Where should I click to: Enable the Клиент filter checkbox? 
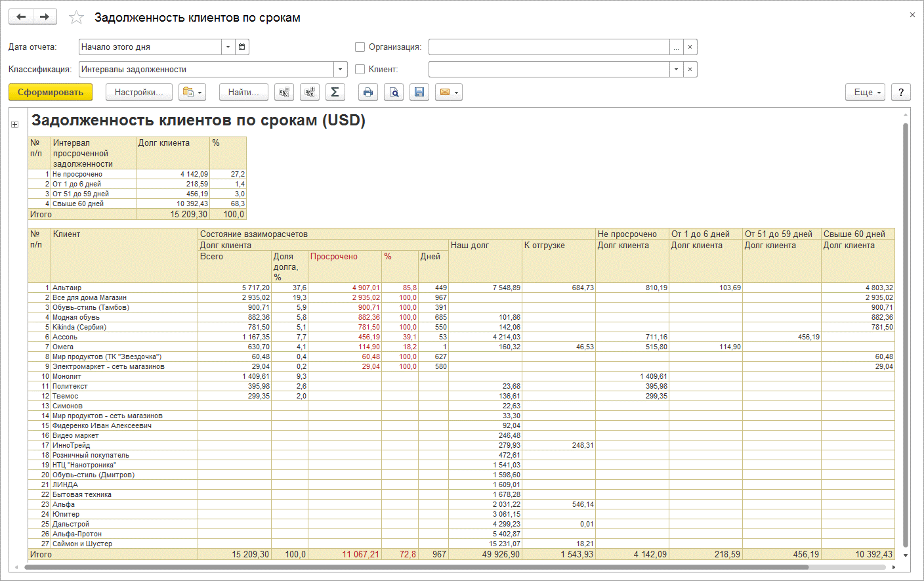(360, 70)
